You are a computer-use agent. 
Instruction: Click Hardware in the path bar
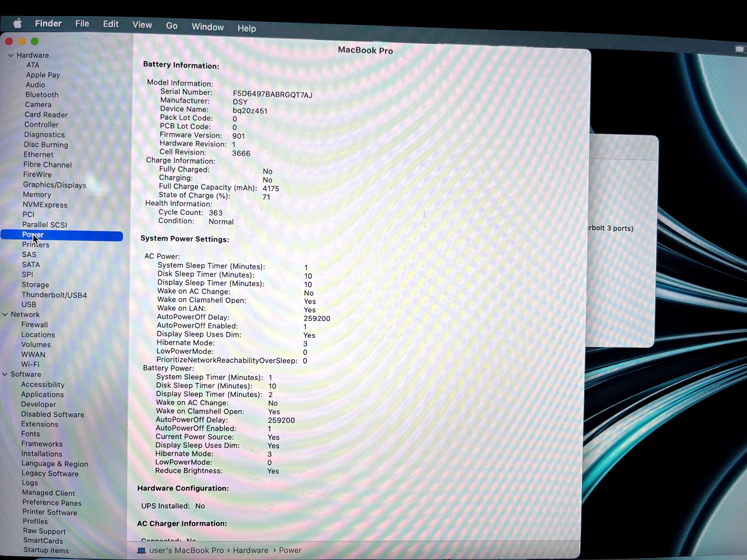[250, 551]
